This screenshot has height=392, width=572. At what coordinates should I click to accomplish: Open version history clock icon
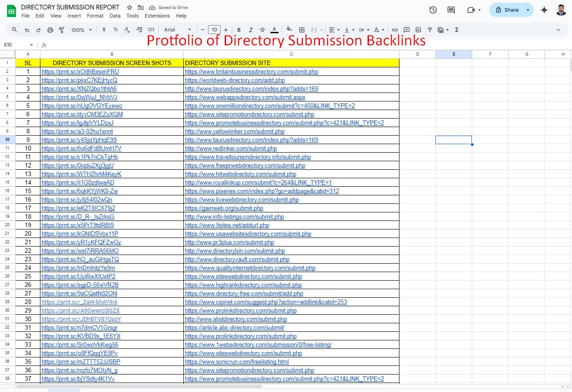(433, 10)
